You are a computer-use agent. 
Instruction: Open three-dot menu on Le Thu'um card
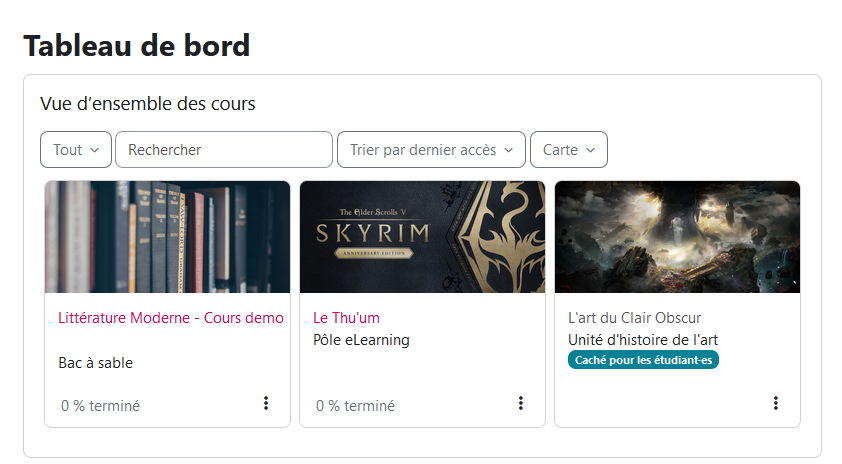pyautogui.click(x=521, y=403)
